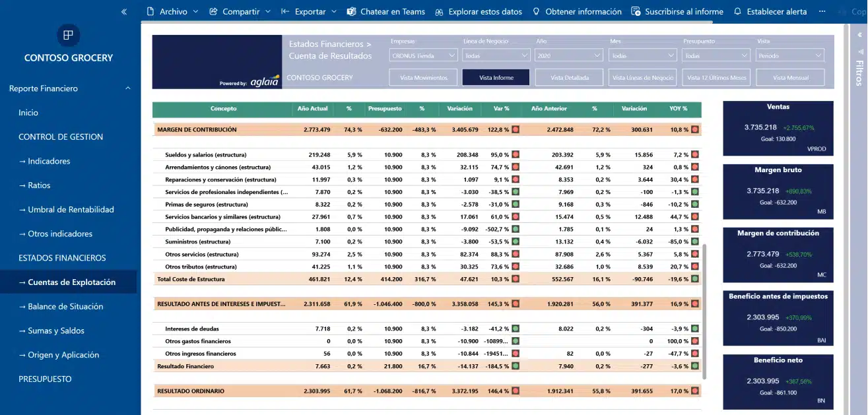
Task: Open the more options ellipsis in the toolbar
Action: 822,12
